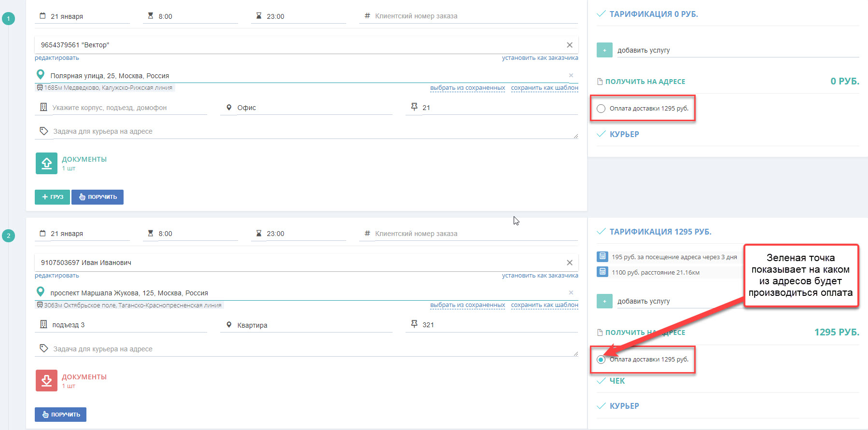Image resolution: width=868 pixels, height=430 pixels.
Task: Focus the Укажите корпус, подъезд, домофон field
Action: tap(129, 108)
